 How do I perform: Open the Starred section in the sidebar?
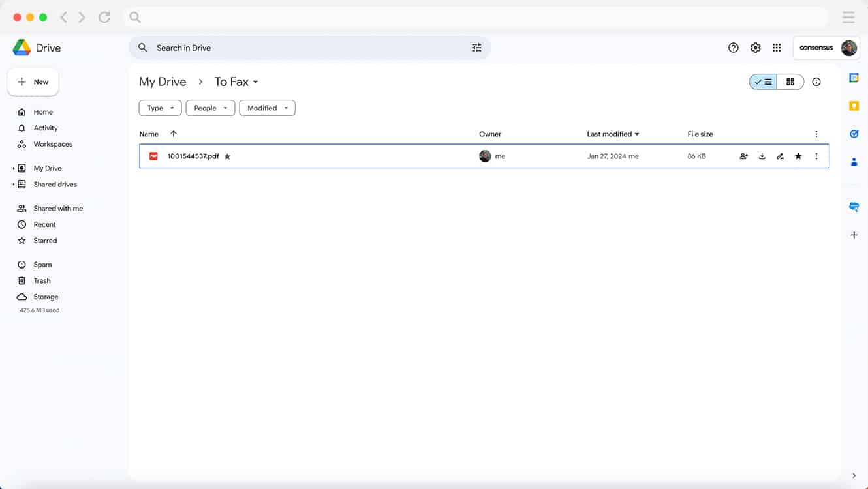pos(44,240)
